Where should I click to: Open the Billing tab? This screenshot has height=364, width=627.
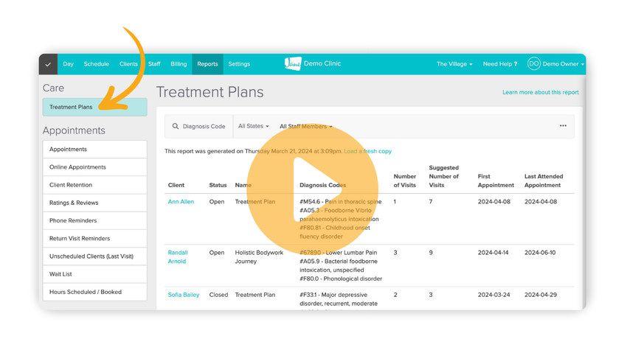point(179,64)
